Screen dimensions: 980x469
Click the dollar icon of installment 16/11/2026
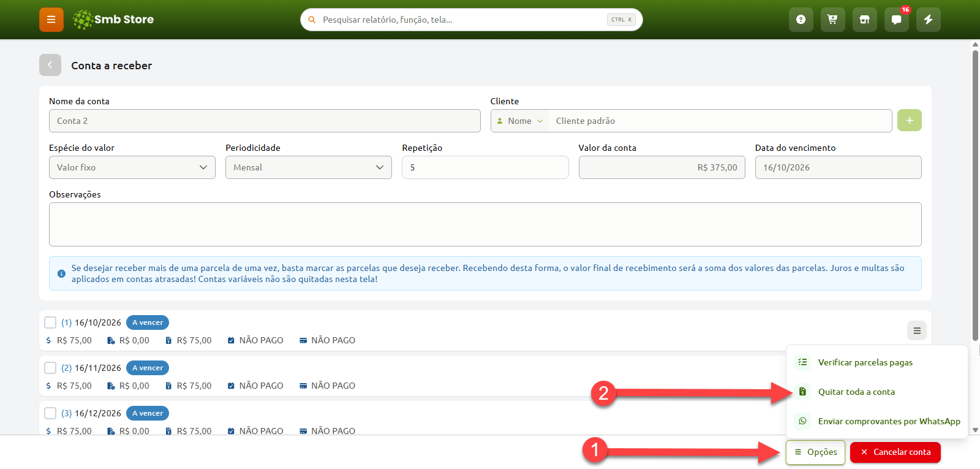pos(48,386)
